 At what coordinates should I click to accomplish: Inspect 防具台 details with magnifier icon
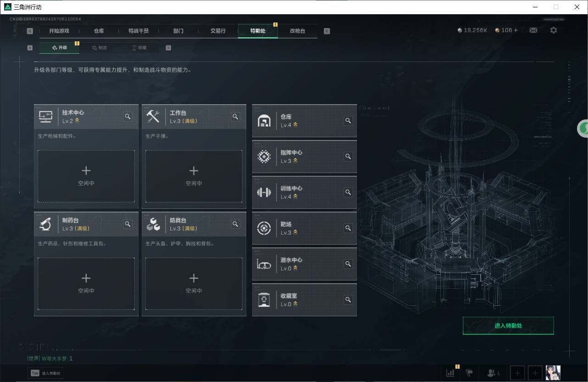click(235, 224)
